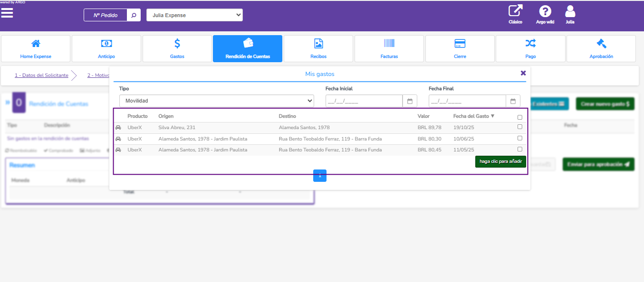Open the Clásico external link icon

(515, 11)
